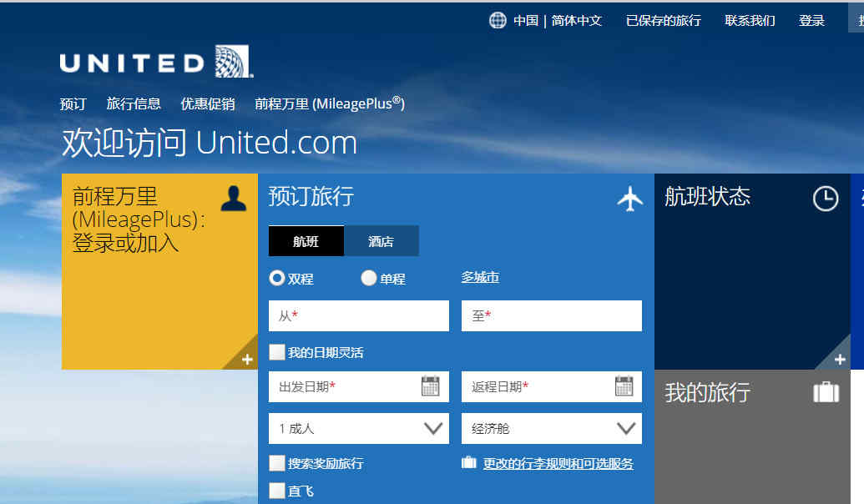Click the globe language icon
Viewport: 864px width, 504px height.
(x=498, y=21)
